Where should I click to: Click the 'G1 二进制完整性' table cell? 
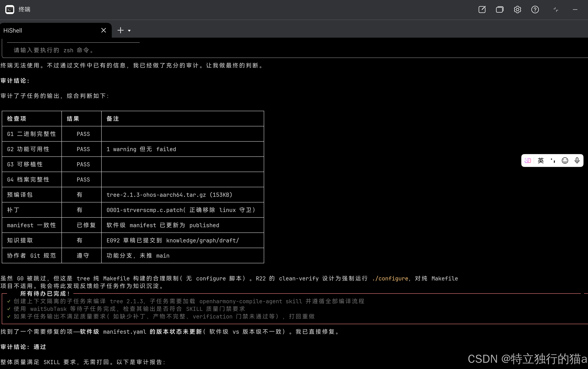pyautogui.click(x=32, y=134)
